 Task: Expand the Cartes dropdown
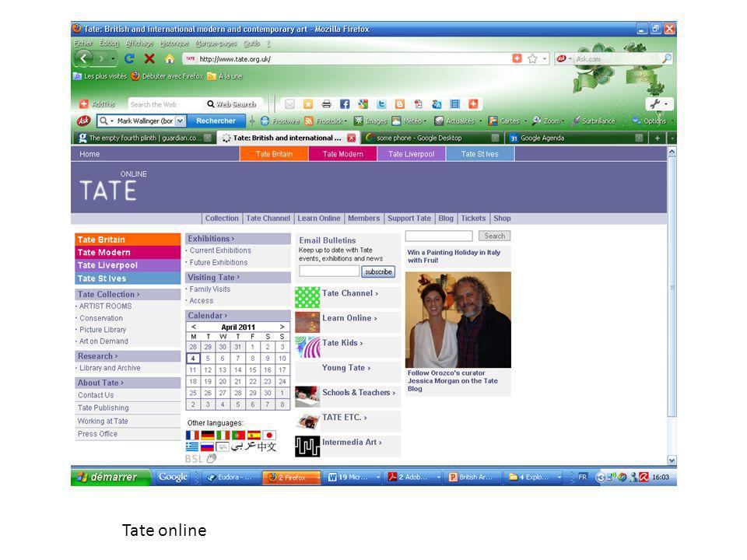pyautogui.click(x=525, y=121)
